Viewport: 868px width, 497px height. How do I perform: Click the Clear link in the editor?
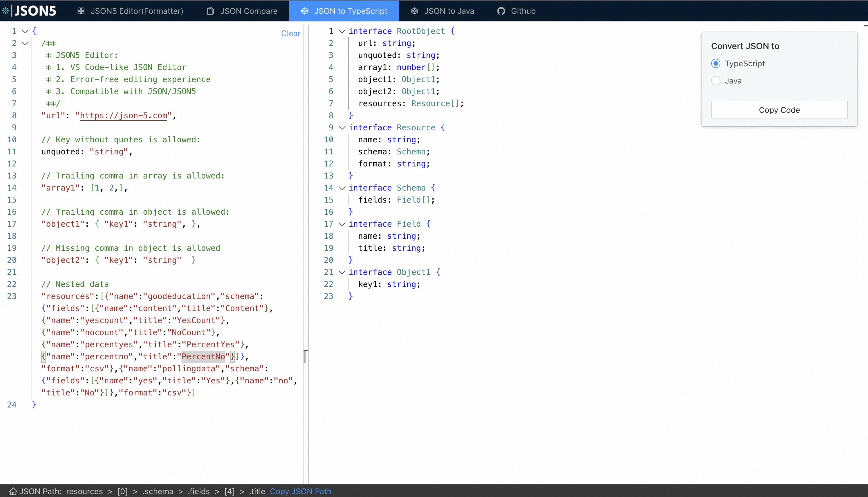(291, 33)
